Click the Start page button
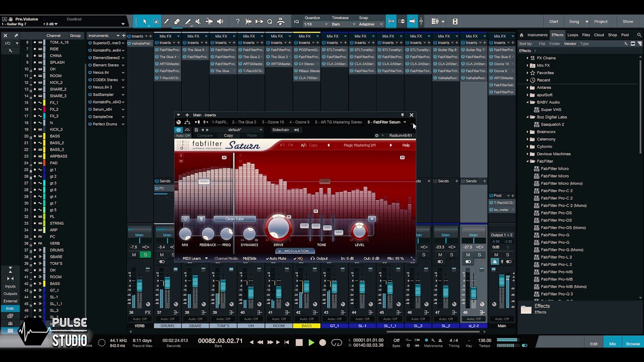Viewport: 644px width, 362px height. 553,22
